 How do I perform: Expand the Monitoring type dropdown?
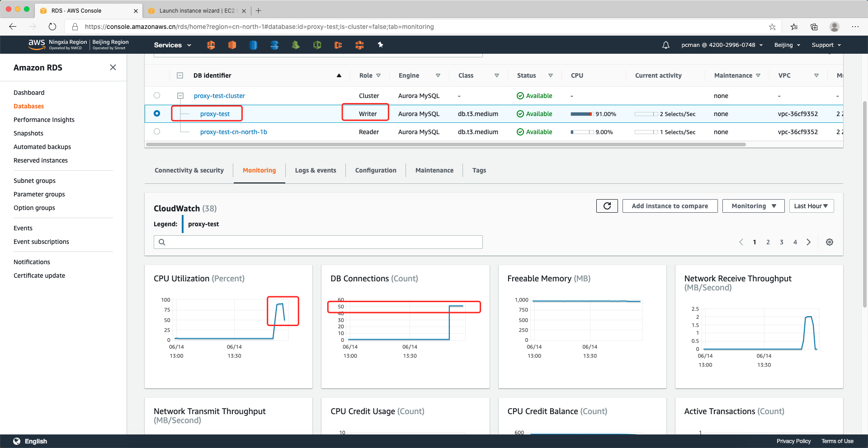tap(753, 206)
